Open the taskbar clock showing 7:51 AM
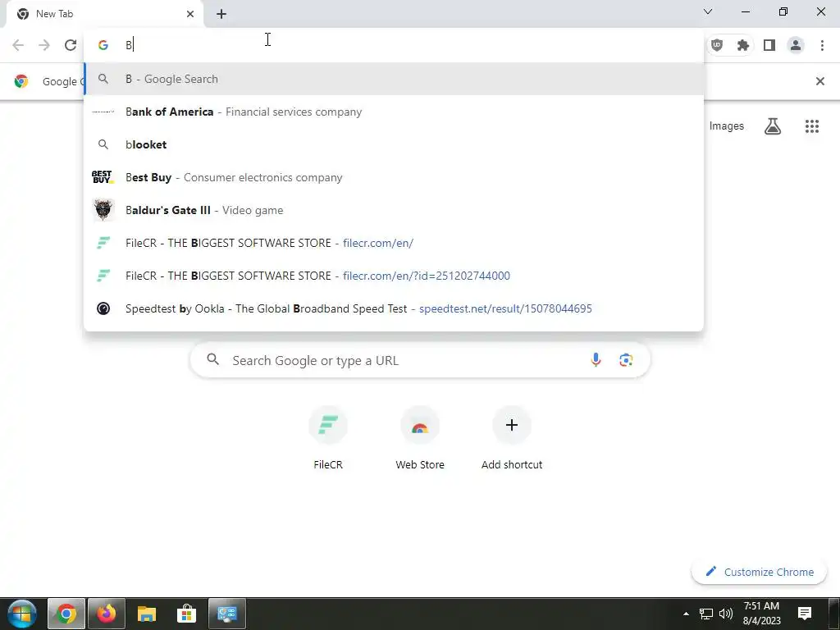The image size is (840, 630). click(761, 614)
